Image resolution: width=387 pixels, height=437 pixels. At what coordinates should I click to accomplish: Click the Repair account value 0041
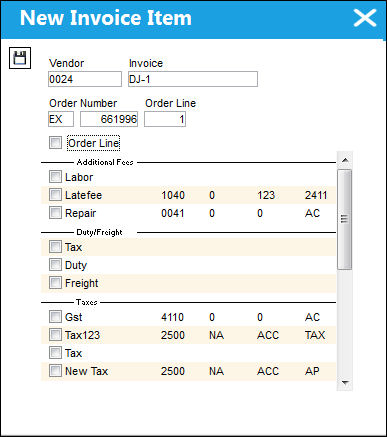(x=173, y=213)
